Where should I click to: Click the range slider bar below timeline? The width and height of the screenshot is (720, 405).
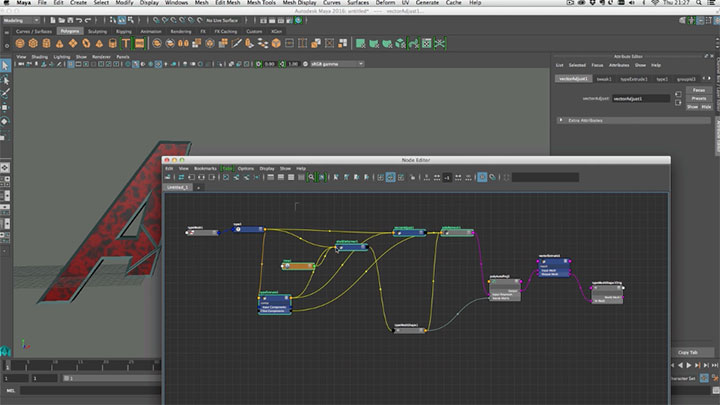[x=111, y=378]
